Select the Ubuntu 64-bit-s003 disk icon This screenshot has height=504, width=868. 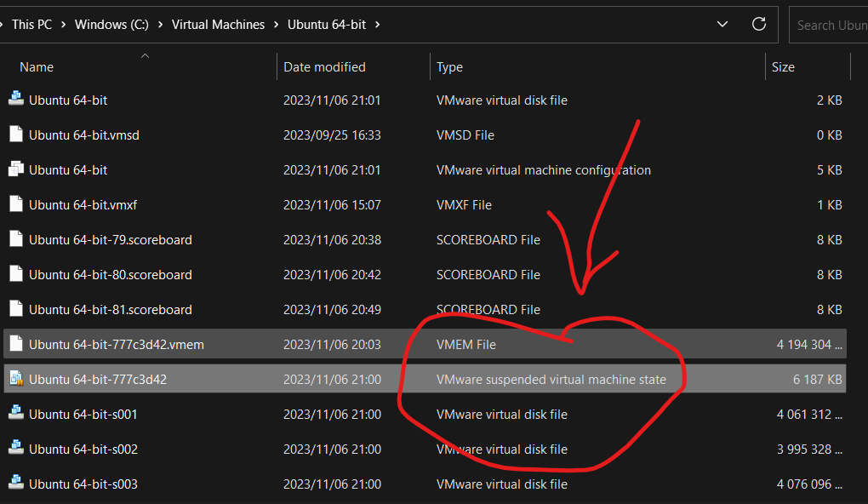[15, 484]
